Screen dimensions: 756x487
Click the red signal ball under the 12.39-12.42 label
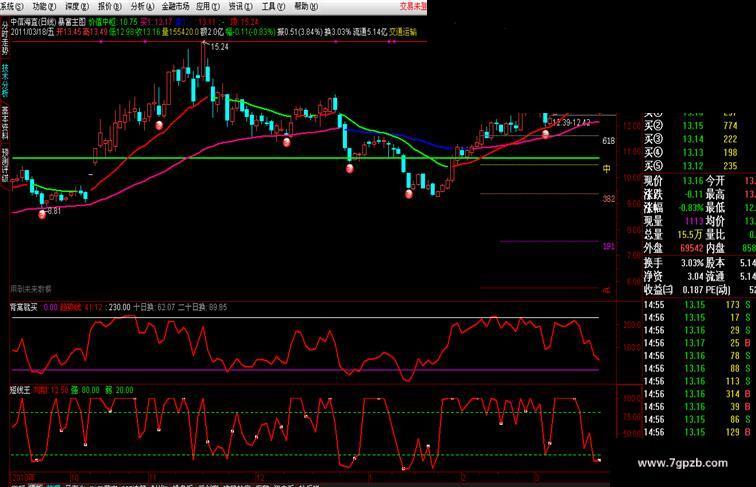tap(545, 135)
